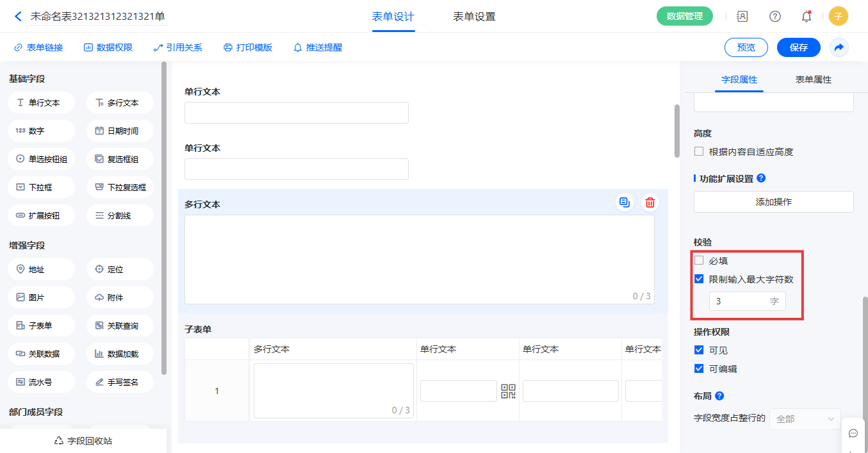Click the help question mark in header

[775, 17]
